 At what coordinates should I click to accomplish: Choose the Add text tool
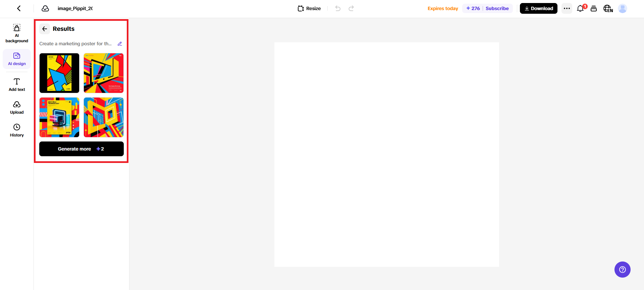pos(17,84)
